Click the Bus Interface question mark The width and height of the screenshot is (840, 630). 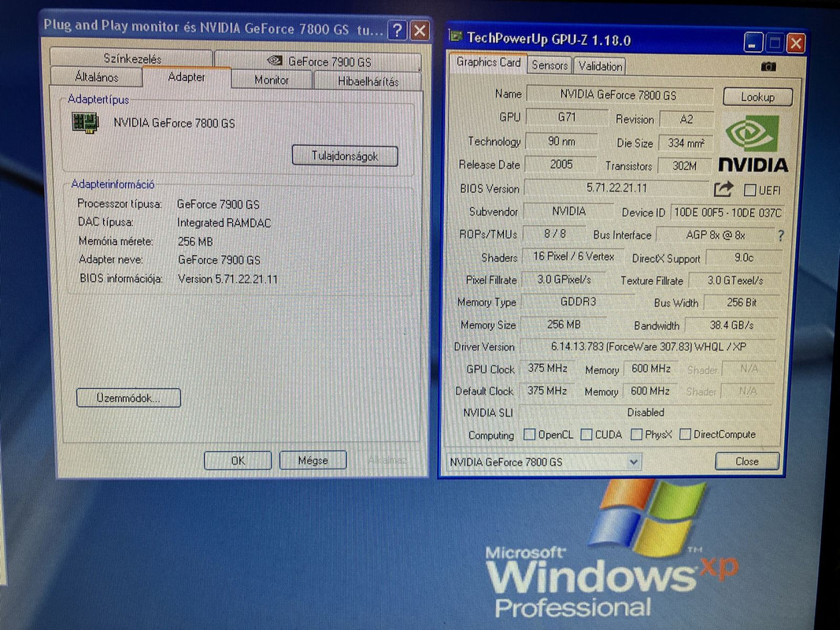(x=780, y=235)
